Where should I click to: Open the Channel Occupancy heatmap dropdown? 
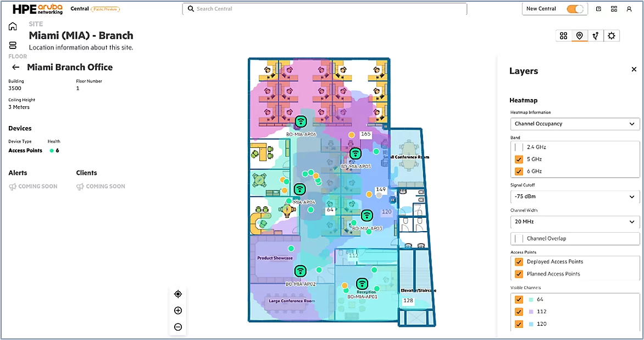coord(575,124)
